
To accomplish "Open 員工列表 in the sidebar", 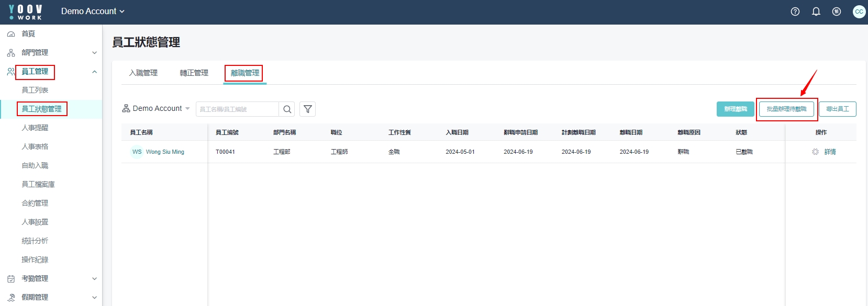I will pos(35,90).
